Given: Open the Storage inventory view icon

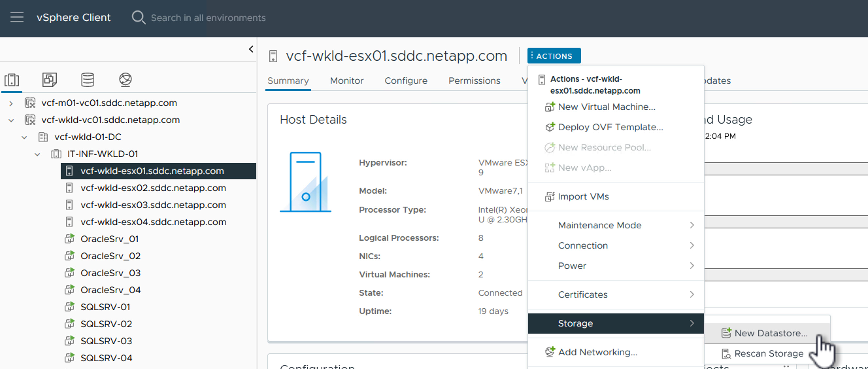Looking at the screenshot, I should coord(87,80).
